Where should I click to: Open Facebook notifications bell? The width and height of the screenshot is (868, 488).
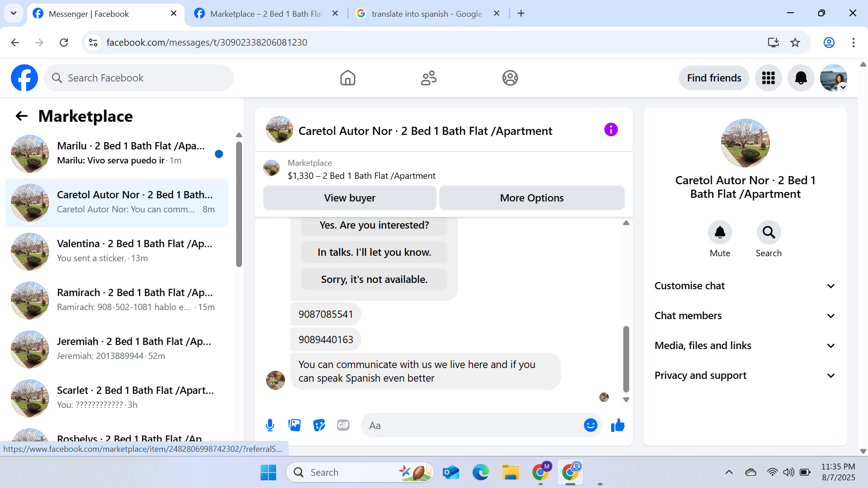click(x=801, y=78)
